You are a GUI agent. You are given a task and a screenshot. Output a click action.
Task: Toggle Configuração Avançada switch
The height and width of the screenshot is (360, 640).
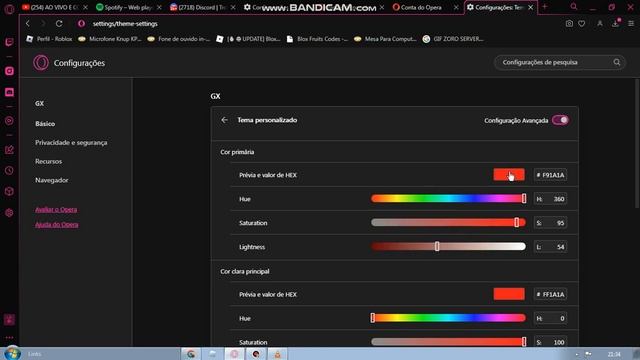[x=560, y=120]
